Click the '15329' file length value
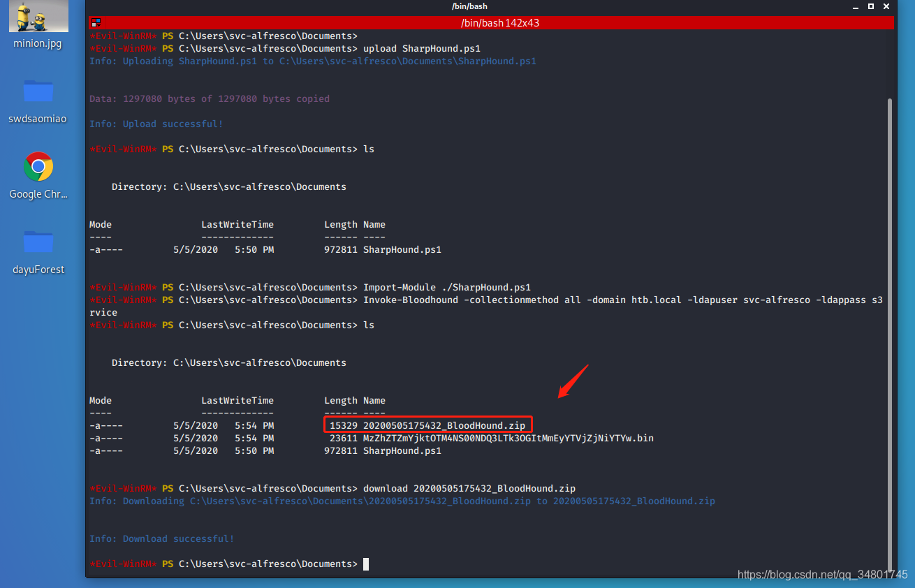Viewport: 915px width, 588px height. (344, 426)
